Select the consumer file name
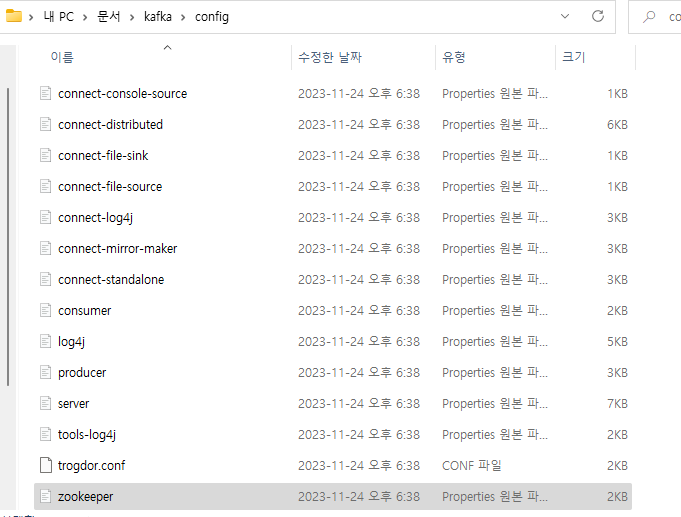The image size is (681, 517). [85, 311]
